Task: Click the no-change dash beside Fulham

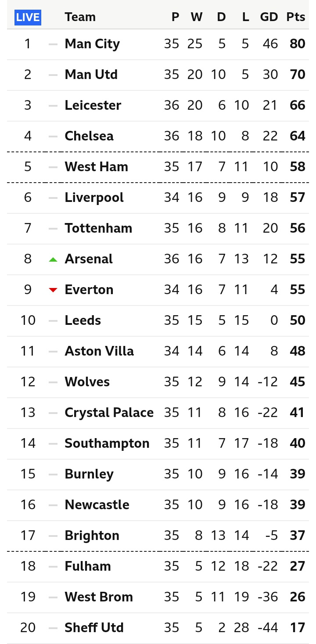Action: 53,567
